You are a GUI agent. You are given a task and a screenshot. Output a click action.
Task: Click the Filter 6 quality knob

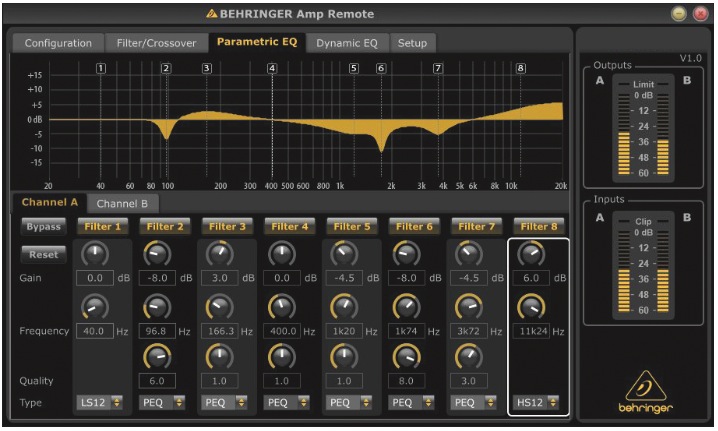407,356
